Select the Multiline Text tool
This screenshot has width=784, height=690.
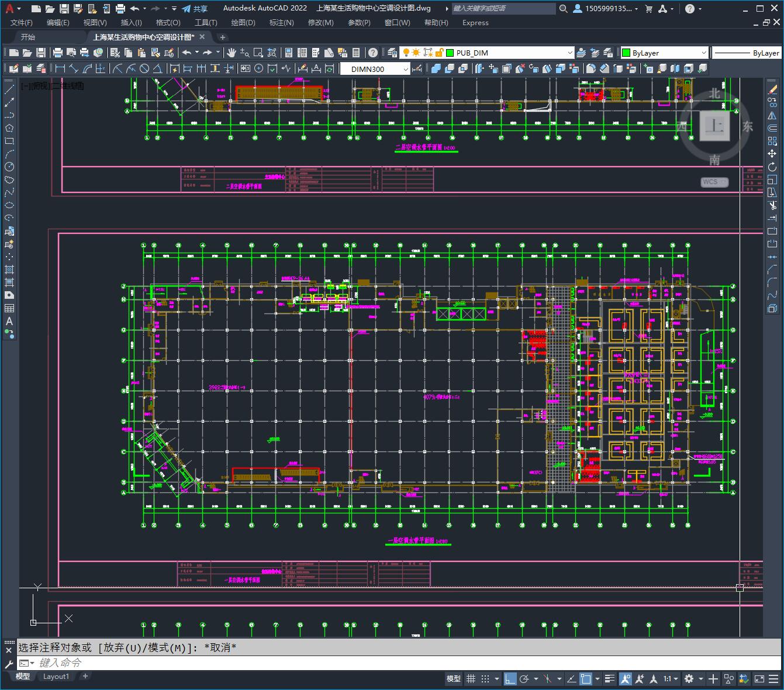(9, 321)
